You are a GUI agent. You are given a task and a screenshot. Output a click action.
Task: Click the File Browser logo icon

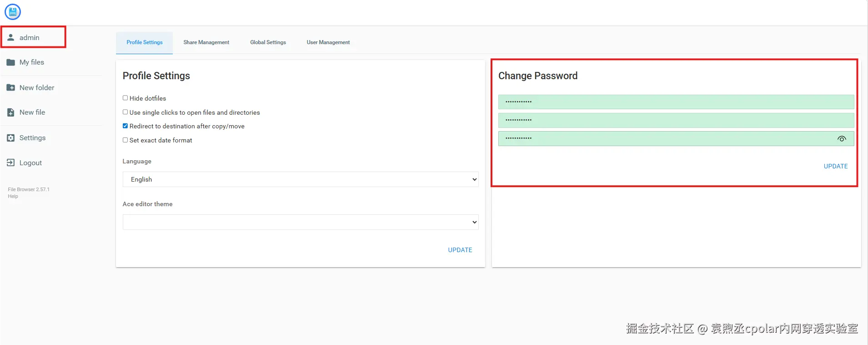click(13, 12)
